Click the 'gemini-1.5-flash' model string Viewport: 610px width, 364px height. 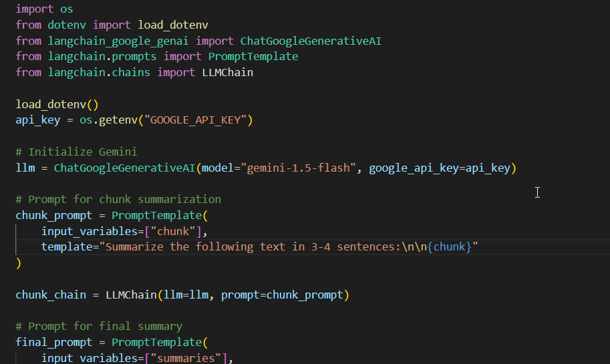click(298, 168)
